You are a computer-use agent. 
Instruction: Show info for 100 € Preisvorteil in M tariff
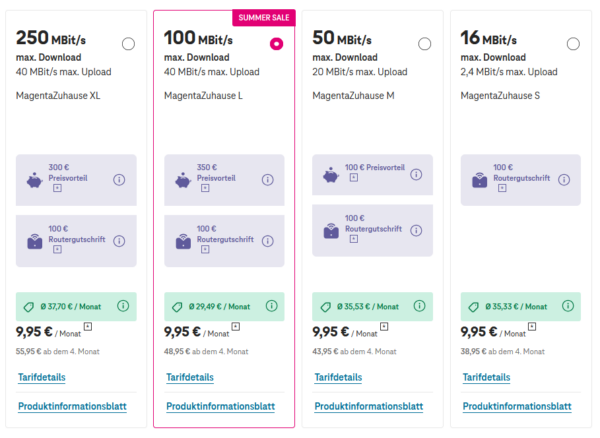click(x=416, y=174)
